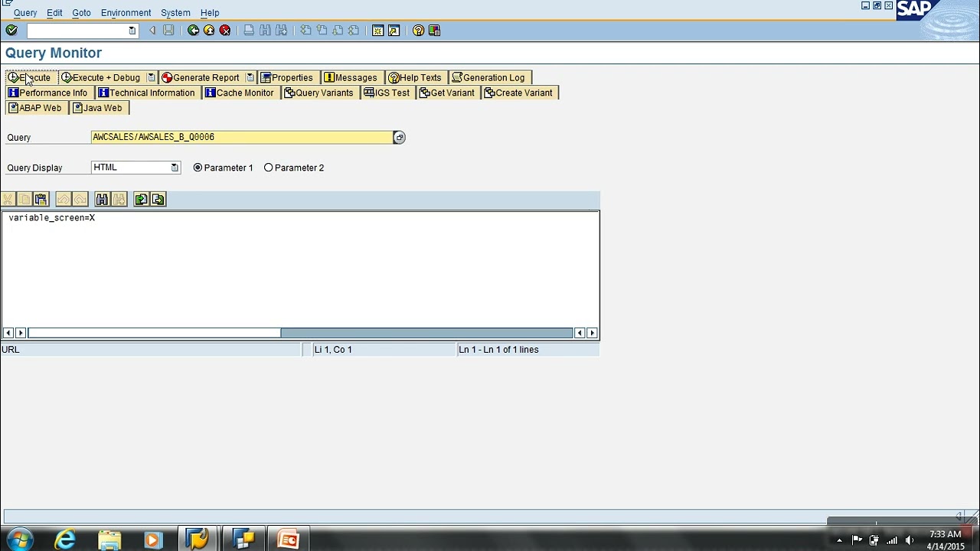This screenshot has width=980, height=551.
Task: Open File Explorer from the taskbar
Action: point(109,540)
